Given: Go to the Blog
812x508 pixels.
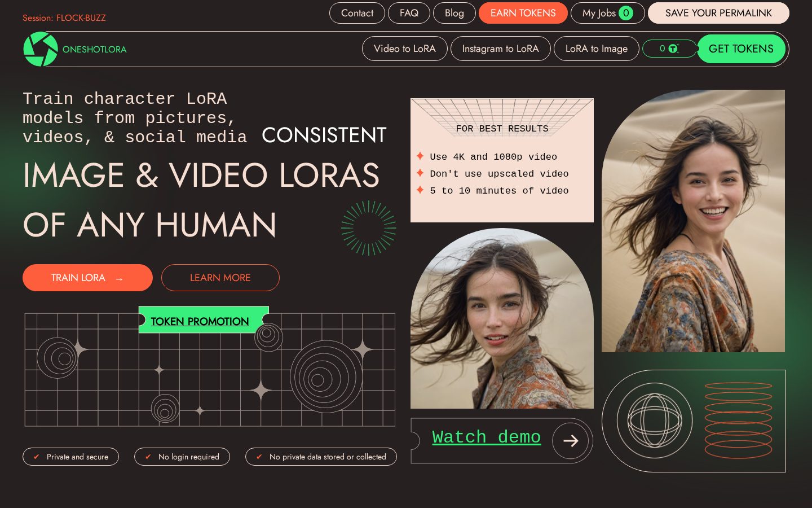Looking at the screenshot, I should pyautogui.click(x=454, y=13).
